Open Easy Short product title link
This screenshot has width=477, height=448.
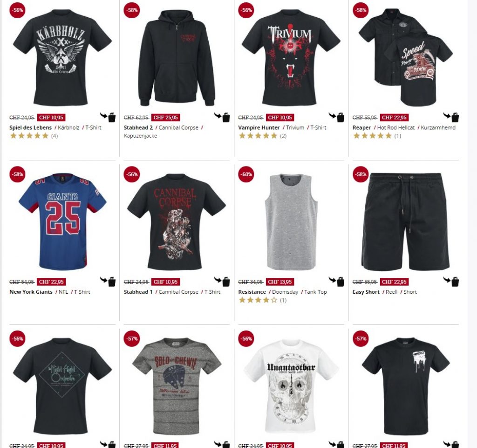coord(366,292)
